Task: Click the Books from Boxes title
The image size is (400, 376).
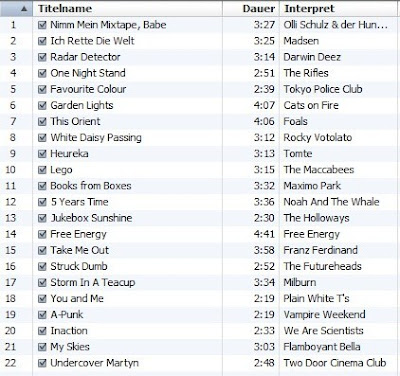Action: (x=91, y=186)
